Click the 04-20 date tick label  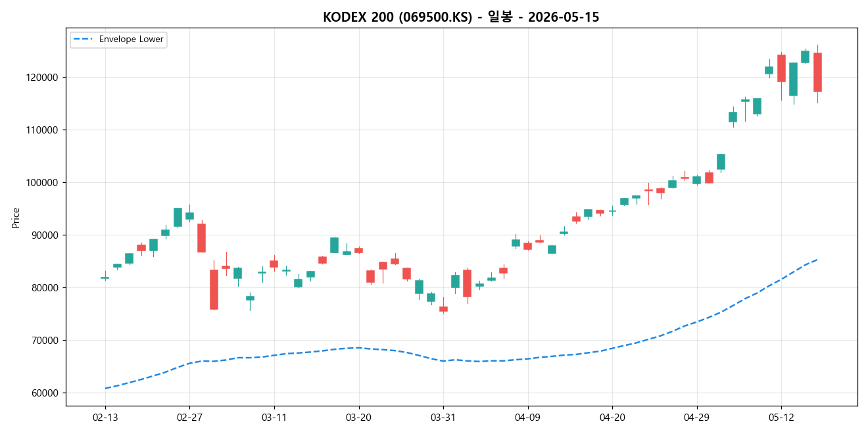612,418
